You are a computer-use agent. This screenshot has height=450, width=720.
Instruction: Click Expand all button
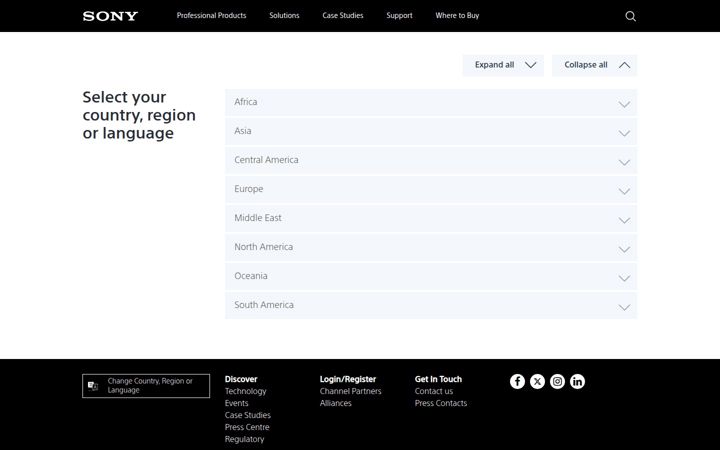503,65
